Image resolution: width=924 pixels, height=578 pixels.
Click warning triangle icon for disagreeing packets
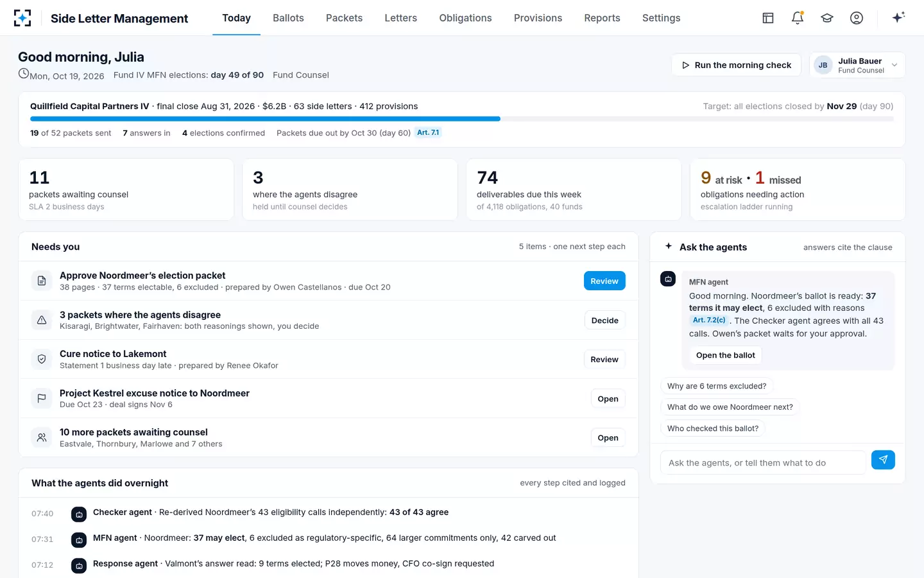(x=42, y=320)
